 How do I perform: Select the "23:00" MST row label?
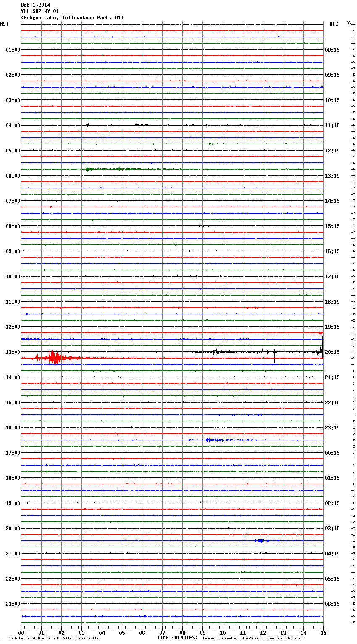[x=13, y=604]
